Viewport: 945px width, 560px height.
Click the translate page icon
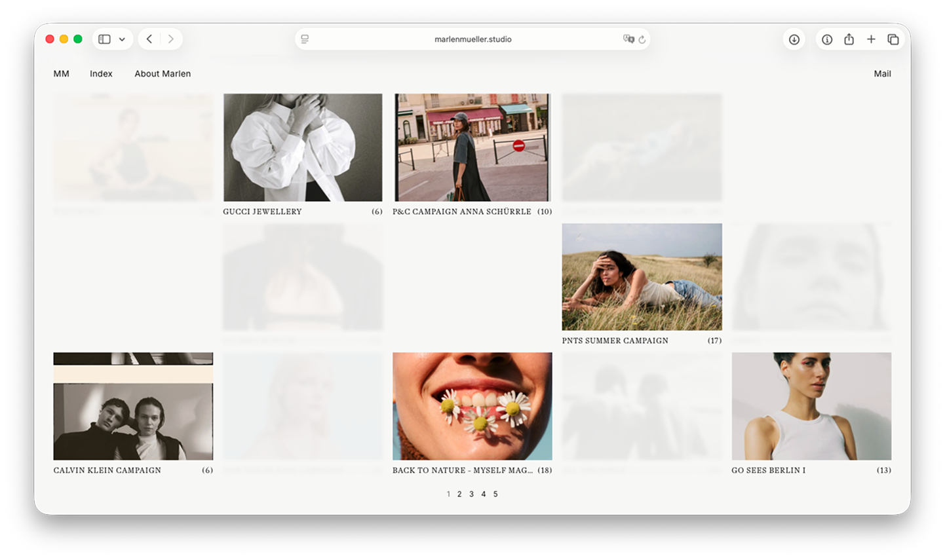click(628, 39)
